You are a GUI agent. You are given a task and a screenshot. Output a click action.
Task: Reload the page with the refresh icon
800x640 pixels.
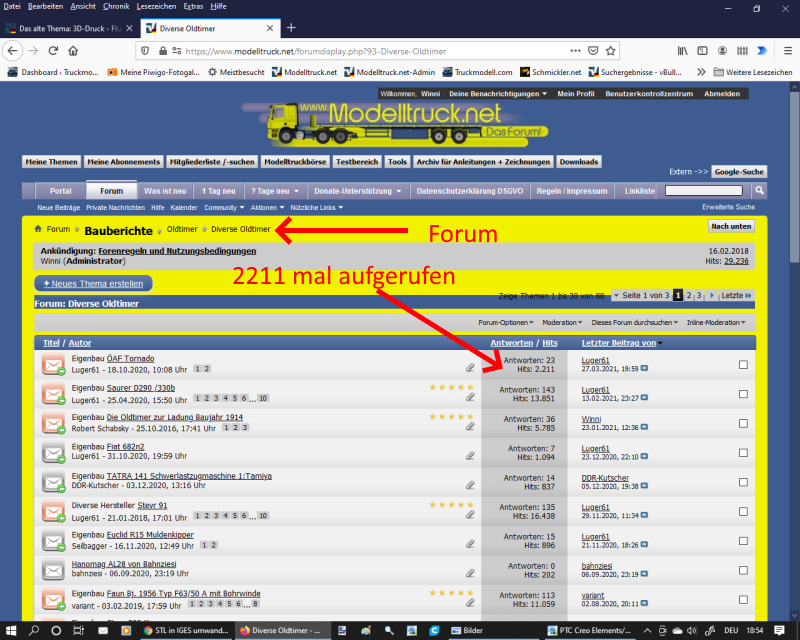pyautogui.click(x=53, y=51)
